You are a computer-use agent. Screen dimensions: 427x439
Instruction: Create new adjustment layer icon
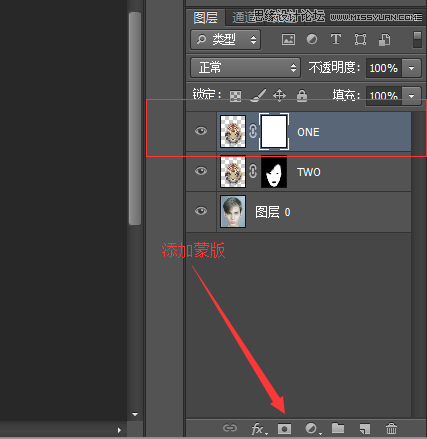313,429
